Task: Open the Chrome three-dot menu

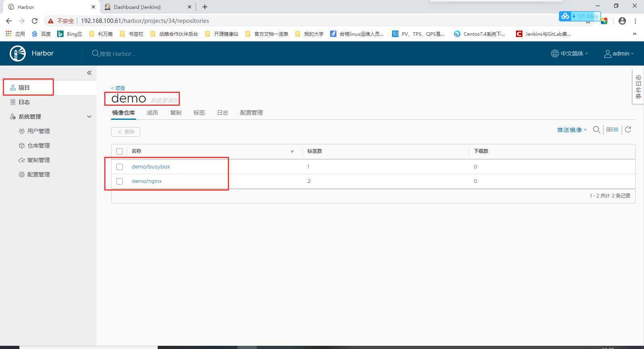Action: tap(635, 21)
